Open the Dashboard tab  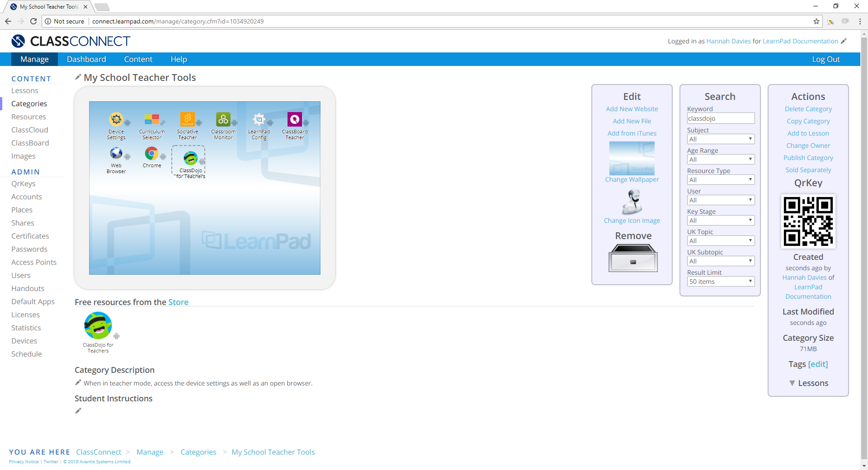click(86, 59)
